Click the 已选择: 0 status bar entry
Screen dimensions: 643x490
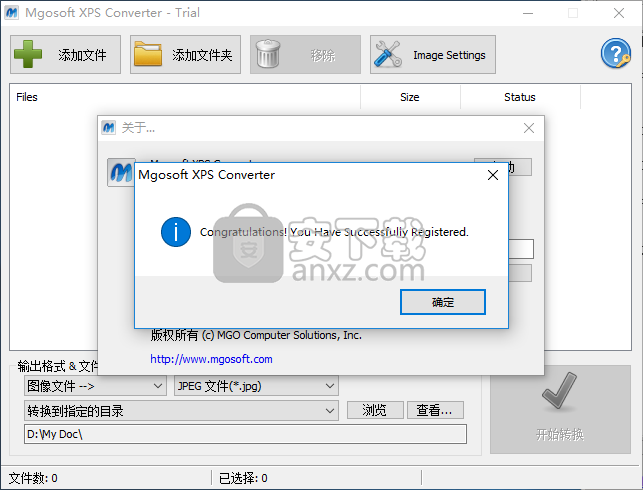tap(243, 478)
